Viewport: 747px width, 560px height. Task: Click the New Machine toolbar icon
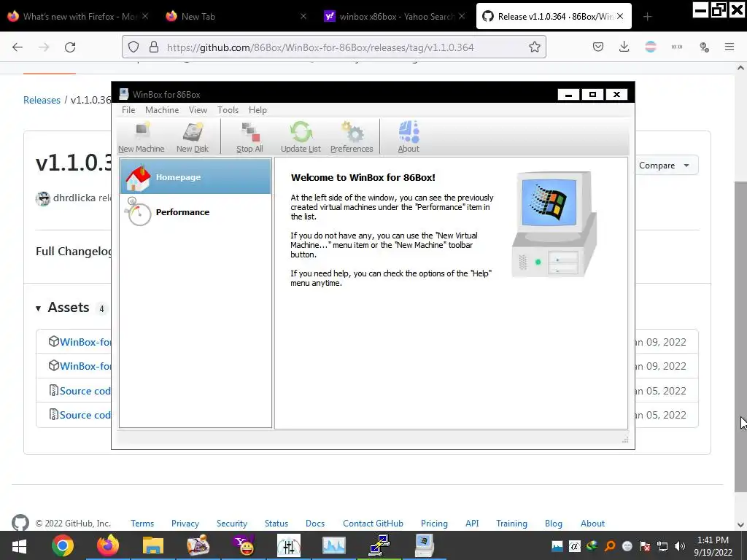[141, 137]
